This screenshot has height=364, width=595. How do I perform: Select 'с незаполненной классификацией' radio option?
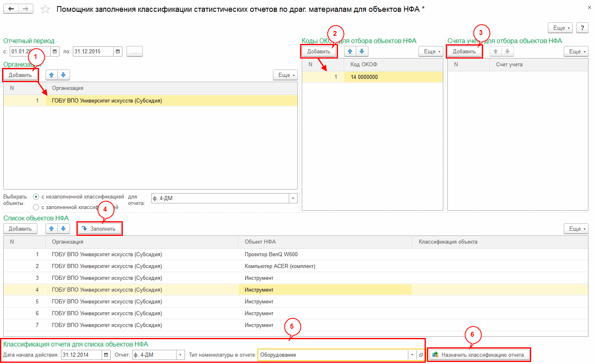[36, 197]
